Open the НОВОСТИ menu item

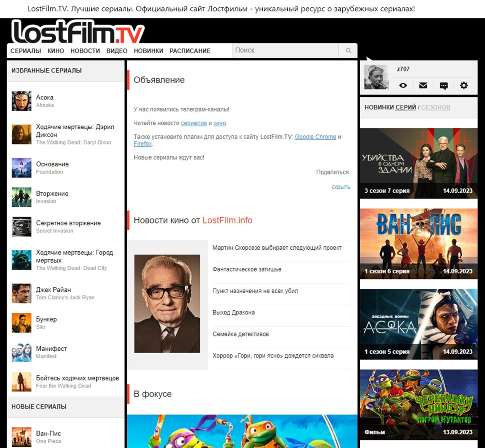point(85,51)
